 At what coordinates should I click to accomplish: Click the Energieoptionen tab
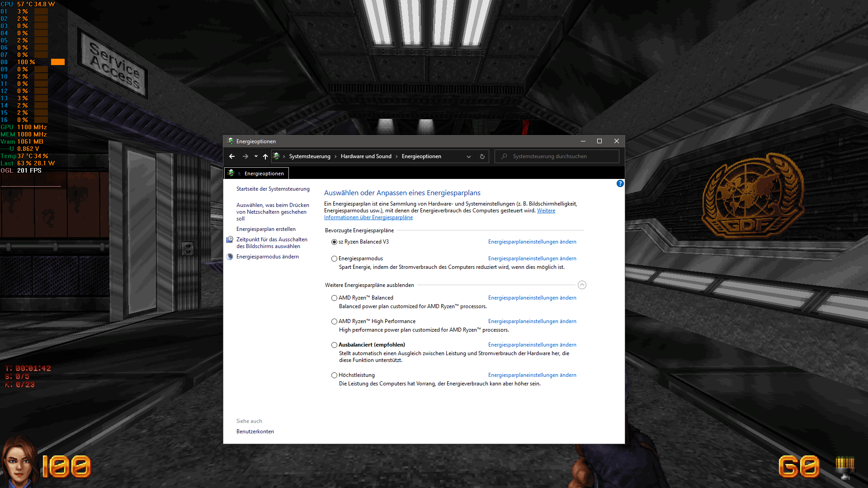[x=257, y=174]
